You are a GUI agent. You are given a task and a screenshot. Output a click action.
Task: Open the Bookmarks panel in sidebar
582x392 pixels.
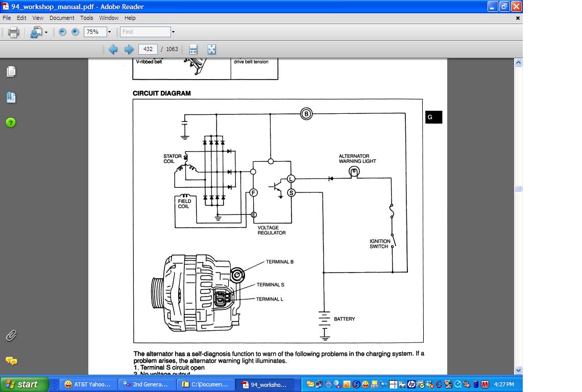point(11,97)
